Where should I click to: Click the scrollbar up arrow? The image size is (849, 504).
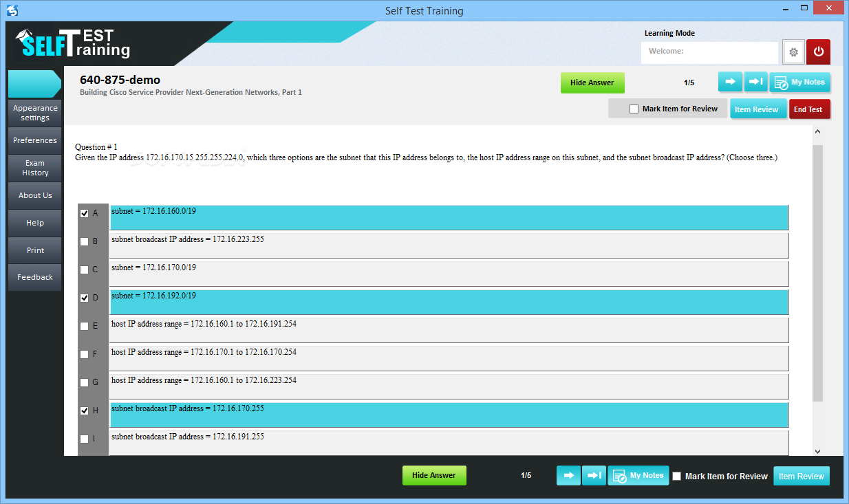point(817,131)
